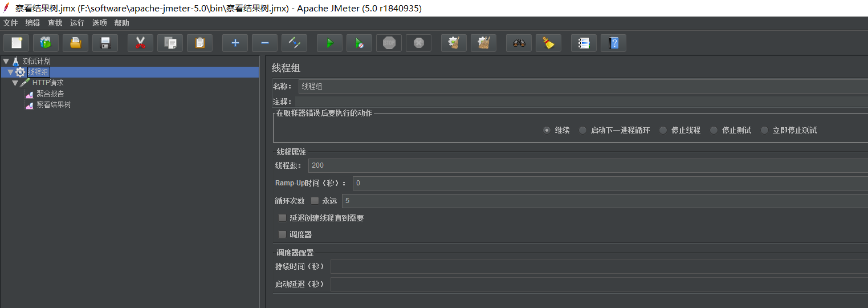This screenshot has width=868, height=308.
Task: Enable the 调度器 checkbox
Action: pos(282,234)
